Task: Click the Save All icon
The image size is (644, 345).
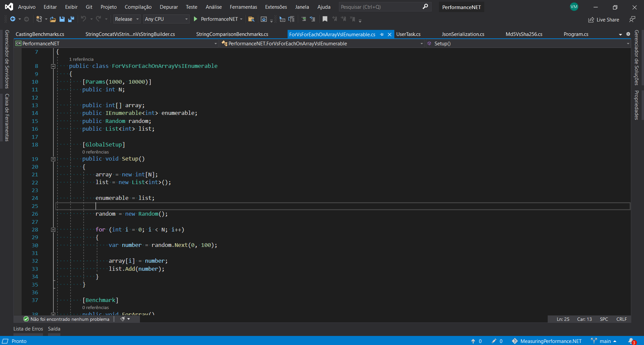Action: click(x=71, y=19)
